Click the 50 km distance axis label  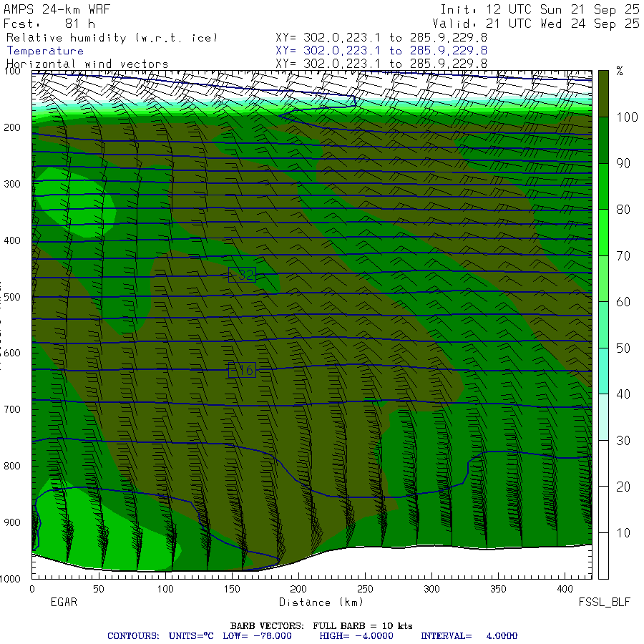tap(99, 589)
